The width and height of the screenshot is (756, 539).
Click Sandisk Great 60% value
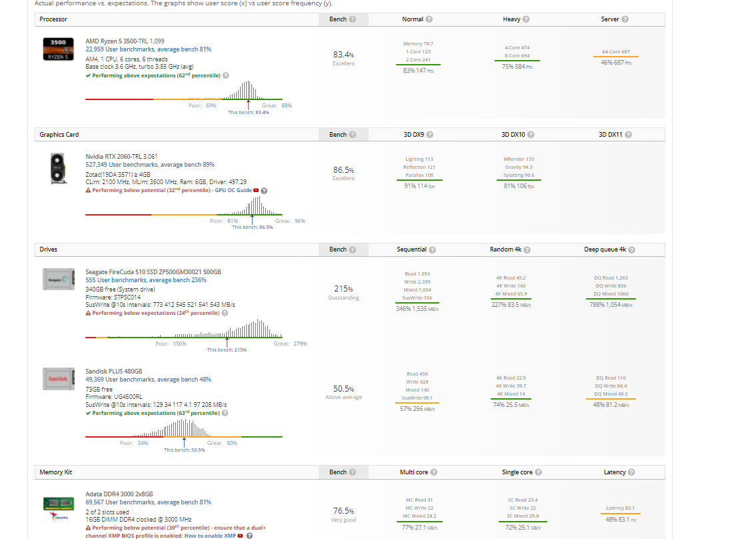tap(232, 442)
